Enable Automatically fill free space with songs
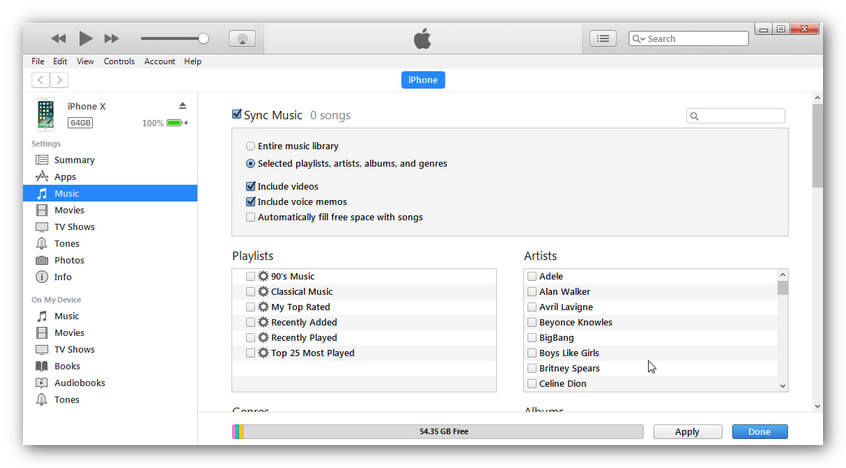The width and height of the screenshot is (846, 468). tap(250, 217)
